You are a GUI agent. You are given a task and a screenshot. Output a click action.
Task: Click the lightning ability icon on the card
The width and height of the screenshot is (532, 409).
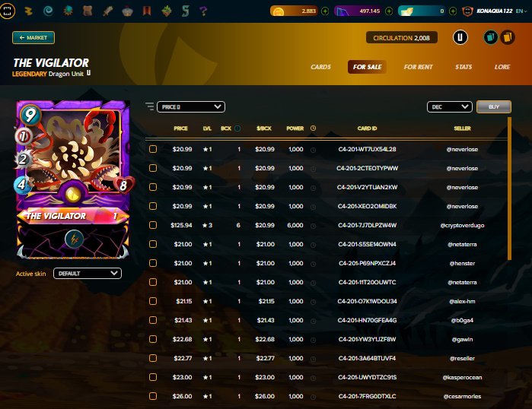74,239
